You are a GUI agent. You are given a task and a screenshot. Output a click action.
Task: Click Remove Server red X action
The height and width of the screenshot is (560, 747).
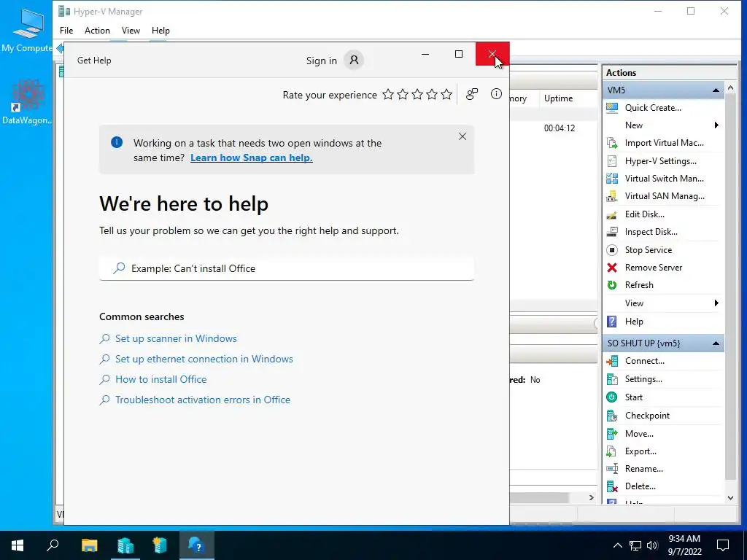[x=612, y=268]
